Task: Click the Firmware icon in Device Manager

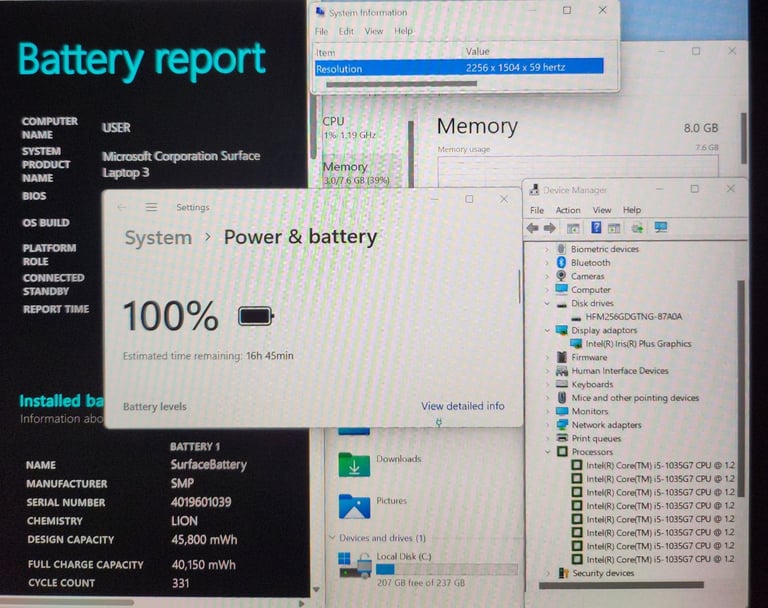Action: click(x=562, y=357)
